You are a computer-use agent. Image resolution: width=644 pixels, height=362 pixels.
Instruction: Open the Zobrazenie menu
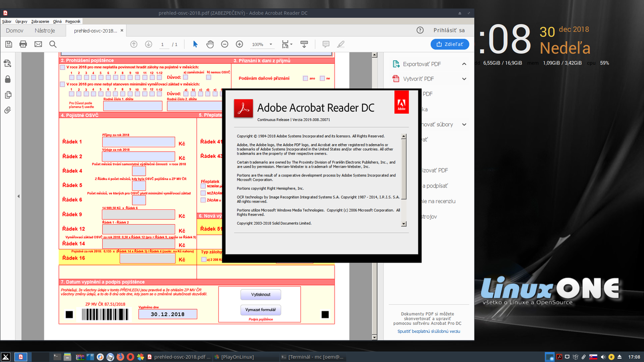coord(40,22)
